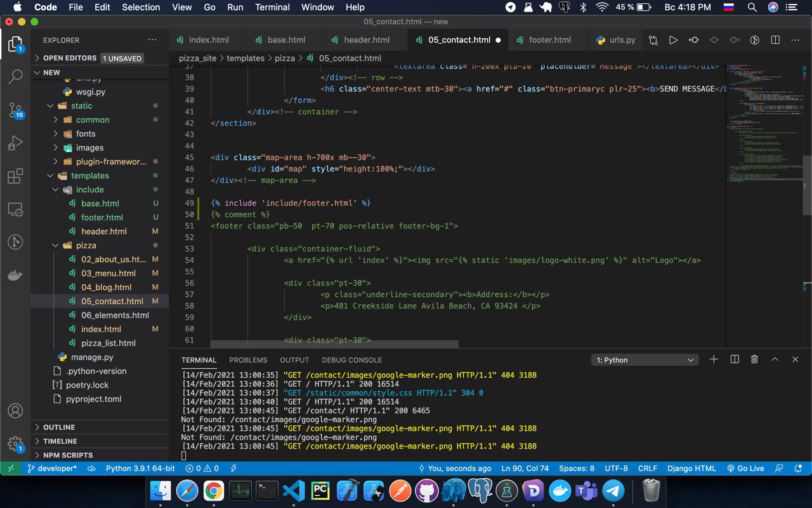Split terminal using the split icon

[735, 359]
